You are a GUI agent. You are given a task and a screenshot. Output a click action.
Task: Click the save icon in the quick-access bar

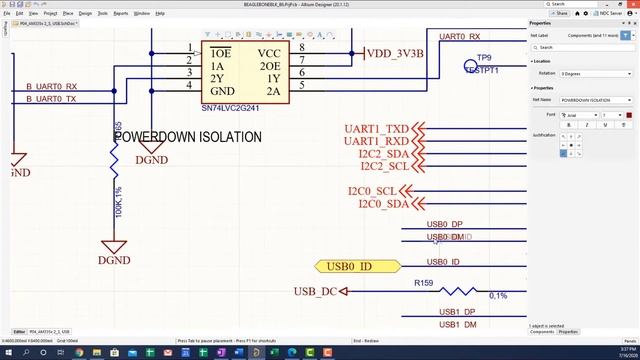(12, 4)
